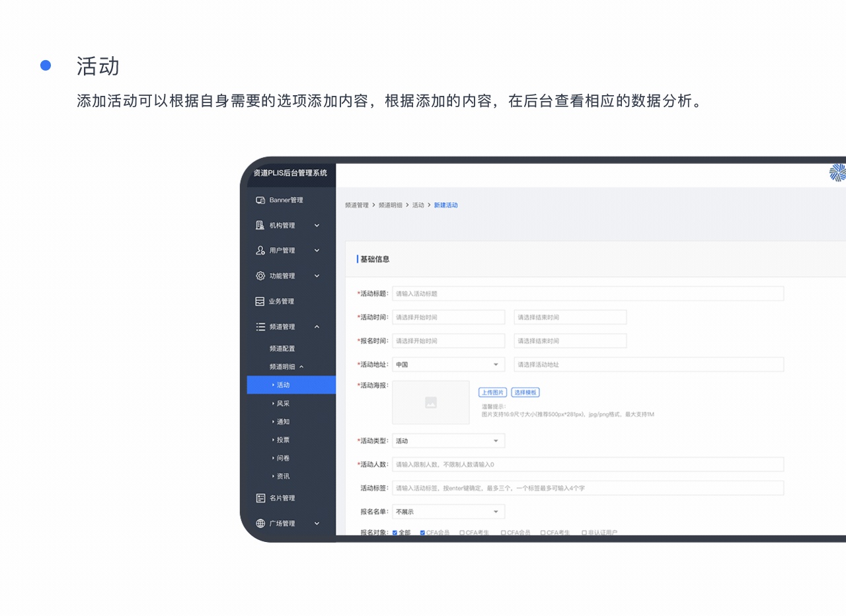Click the 请选择活动地址 address field
The image size is (846, 616).
click(x=649, y=365)
